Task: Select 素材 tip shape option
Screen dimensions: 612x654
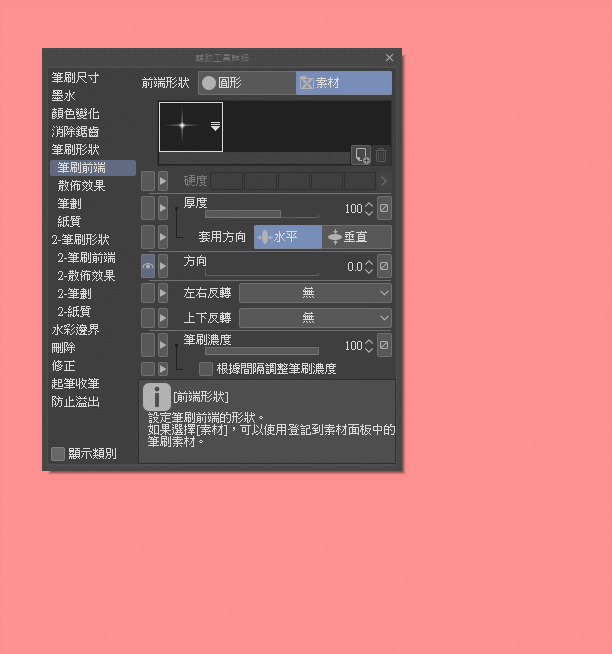Action: [x=344, y=83]
